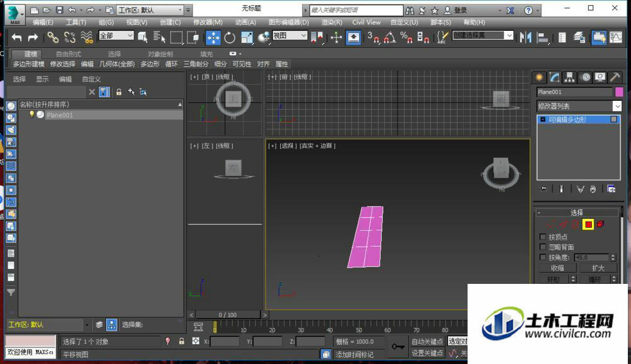This screenshot has height=364, width=631.
Task: Open bottom 工作区: 默认 dropdown arrow
Action: pos(87,325)
